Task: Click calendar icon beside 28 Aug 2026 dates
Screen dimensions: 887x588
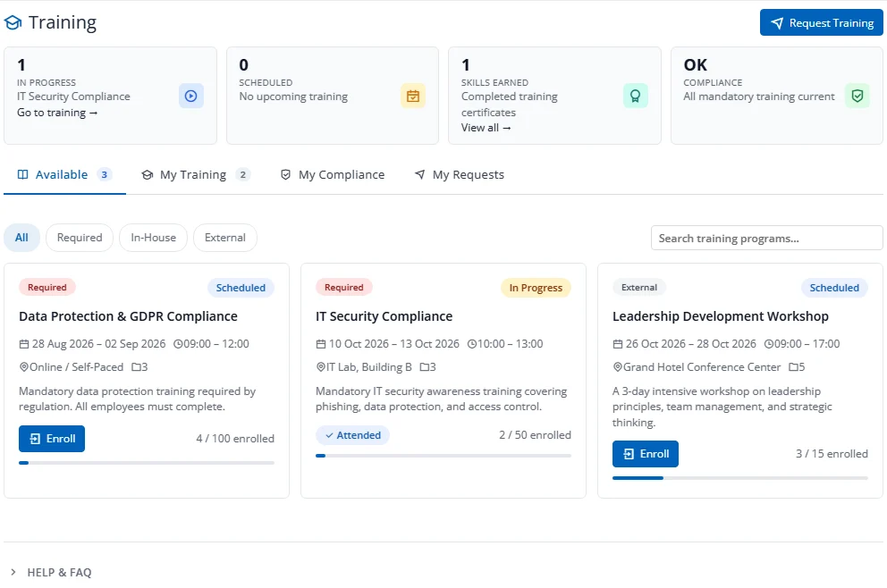Action: (24, 344)
